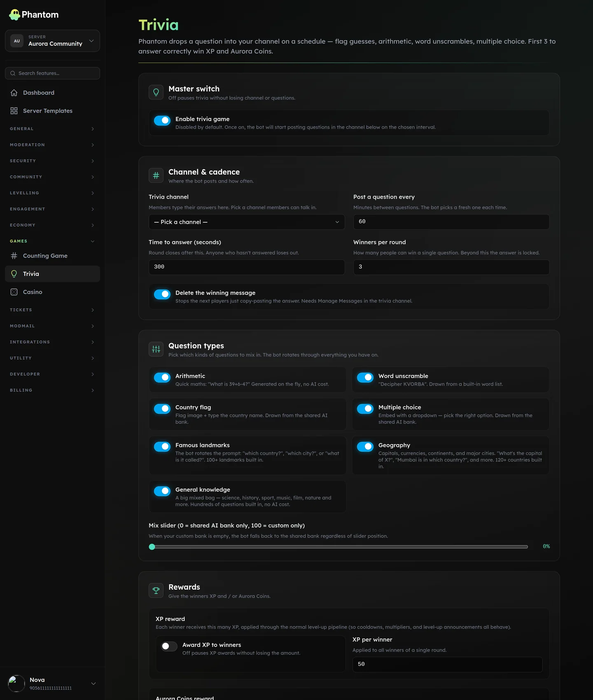This screenshot has width=593, height=700.
Task: Click the Casino dice icon
Action: tap(14, 292)
